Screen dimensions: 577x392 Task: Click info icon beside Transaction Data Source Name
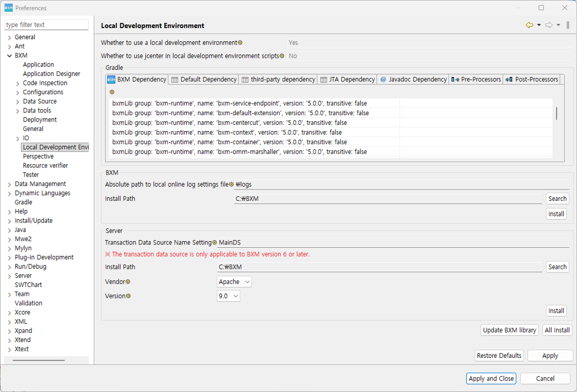tap(214, 243)
